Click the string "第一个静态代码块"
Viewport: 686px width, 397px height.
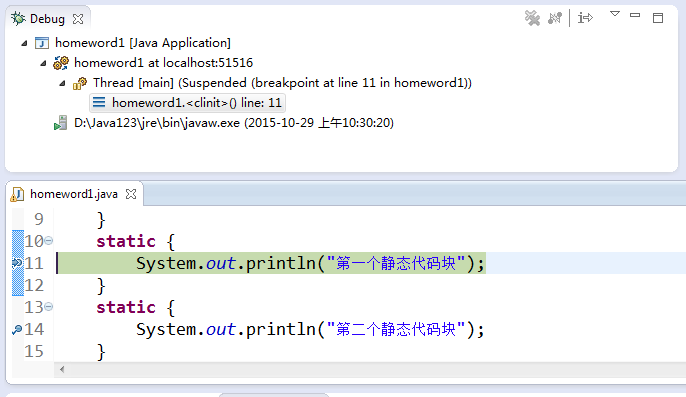click(396, 263)
